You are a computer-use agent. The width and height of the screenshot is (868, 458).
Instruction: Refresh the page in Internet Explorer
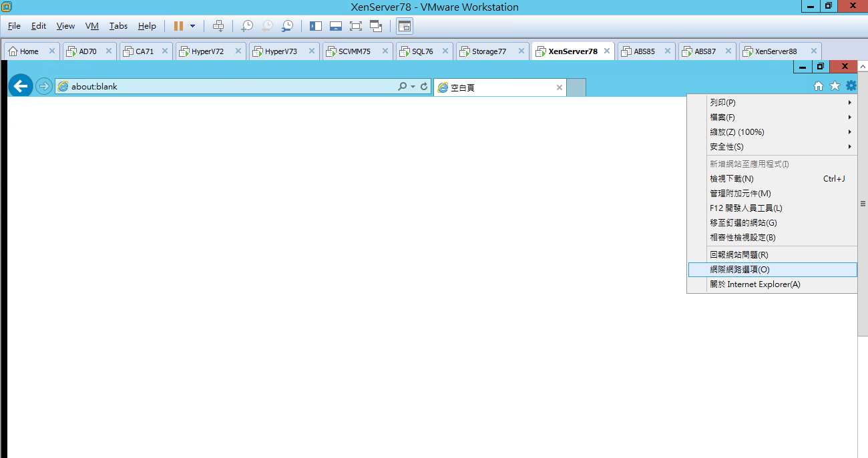click(x=424, y=87)
